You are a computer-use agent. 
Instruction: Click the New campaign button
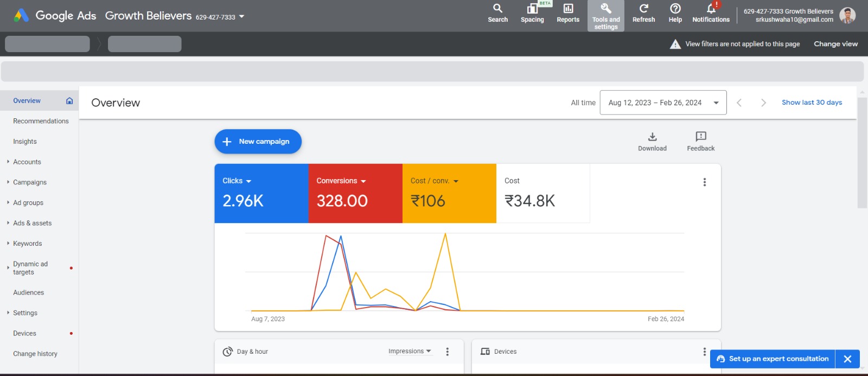click(x=258, y=142)
